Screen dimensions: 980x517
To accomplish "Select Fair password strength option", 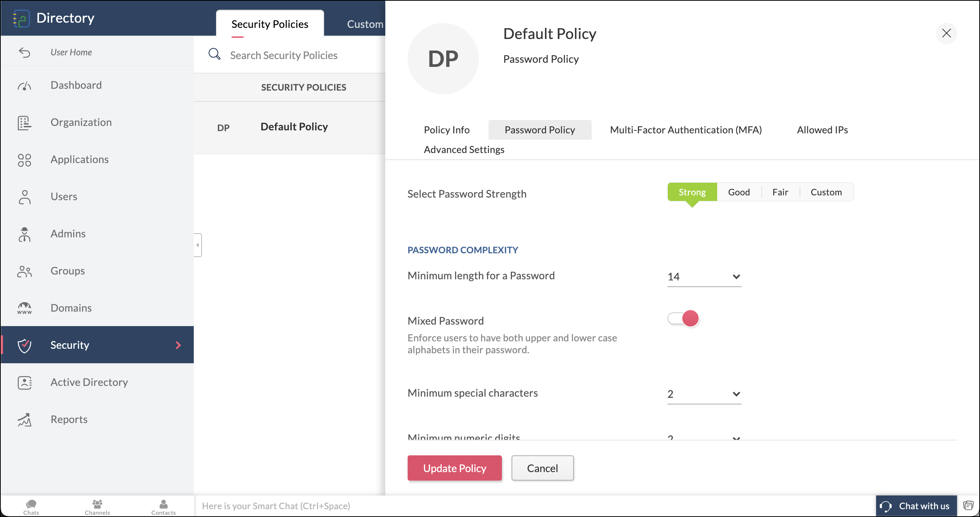I will 780,192.
